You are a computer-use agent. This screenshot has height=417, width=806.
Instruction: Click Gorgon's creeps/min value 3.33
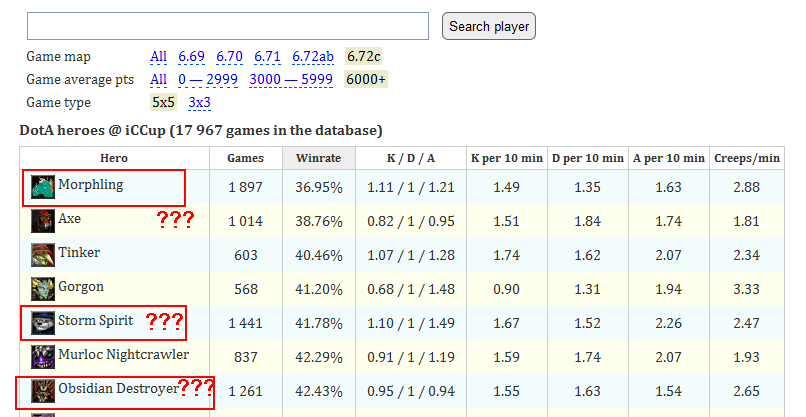click(747, 289)
